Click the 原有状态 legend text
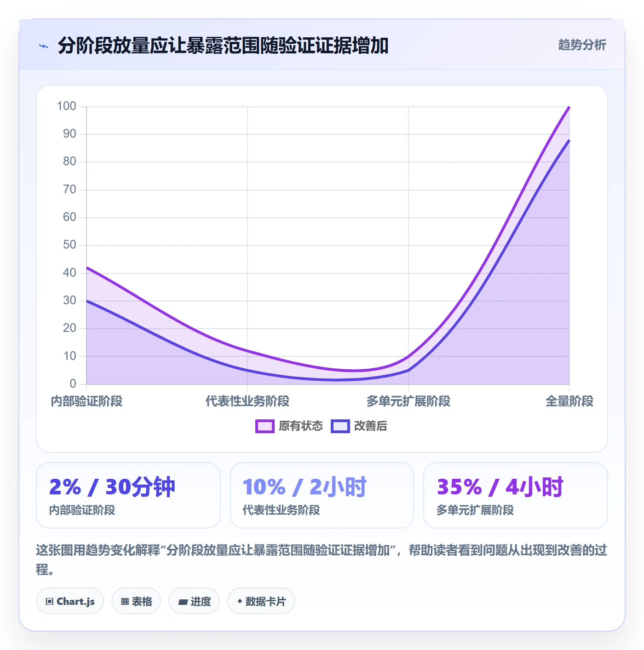The image size is (644, 650). click(301, 426)
